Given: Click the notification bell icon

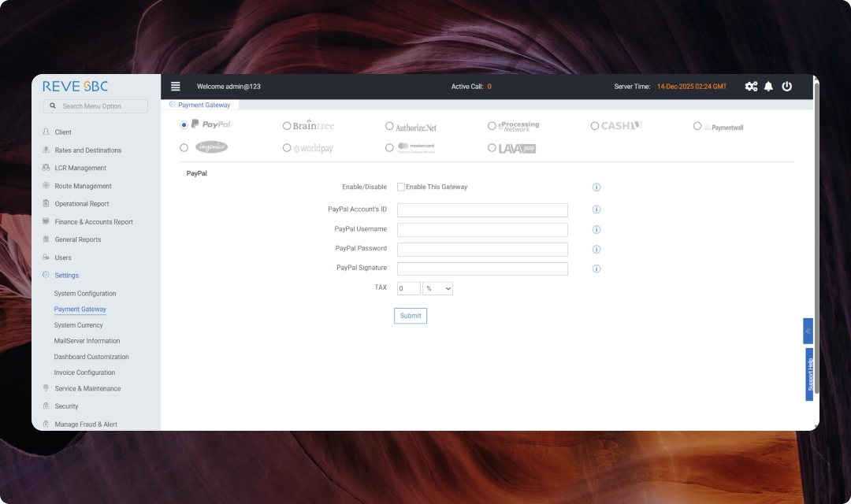Looking at the screenshot, I should [769, 87].
